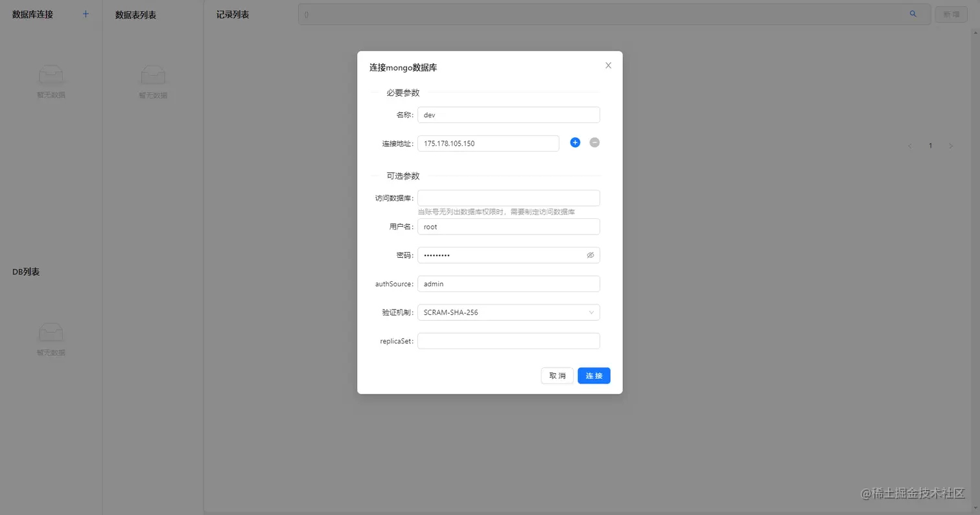Click the 连接 button
Viewport: 980px width, 515px height.
click(594, 376)
